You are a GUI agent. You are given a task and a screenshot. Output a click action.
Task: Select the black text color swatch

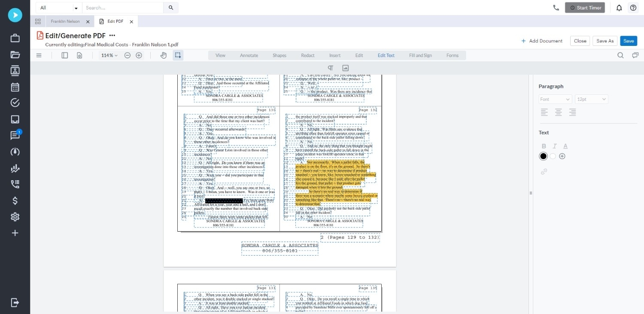544,156
